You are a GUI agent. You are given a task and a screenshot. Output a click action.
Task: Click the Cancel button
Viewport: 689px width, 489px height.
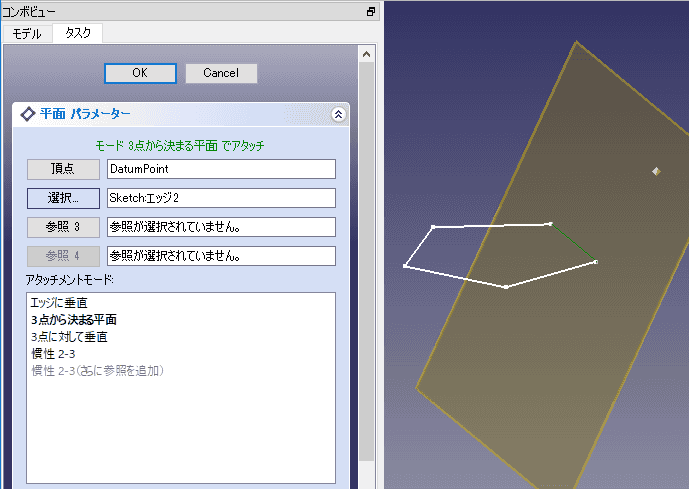(221, 73)
